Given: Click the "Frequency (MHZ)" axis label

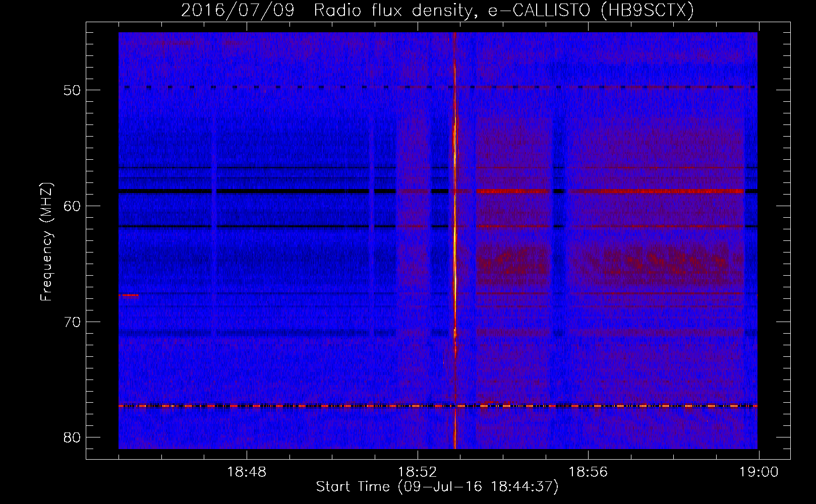Looking at the screenshot, I should pos(46,242).
